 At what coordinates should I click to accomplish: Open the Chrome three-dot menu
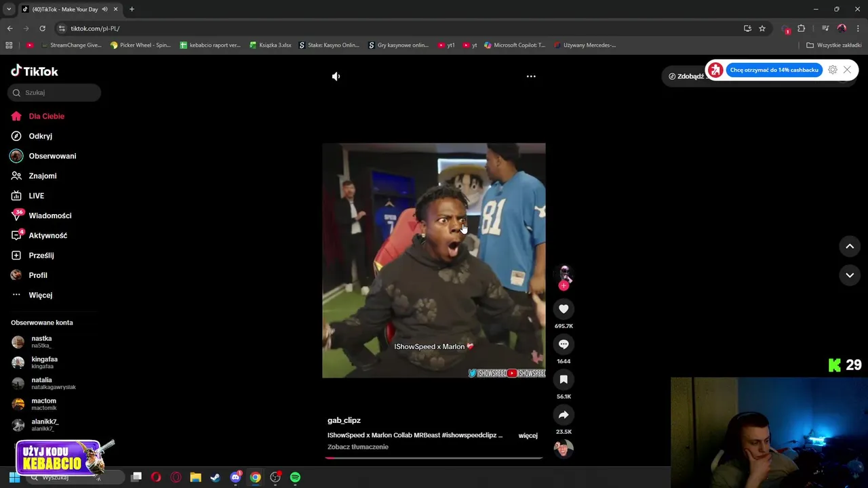pos(857,28)
